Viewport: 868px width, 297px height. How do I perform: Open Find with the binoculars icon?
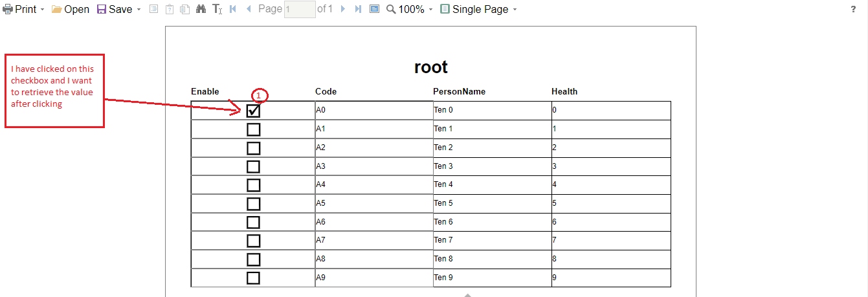[x=201, y=9]
